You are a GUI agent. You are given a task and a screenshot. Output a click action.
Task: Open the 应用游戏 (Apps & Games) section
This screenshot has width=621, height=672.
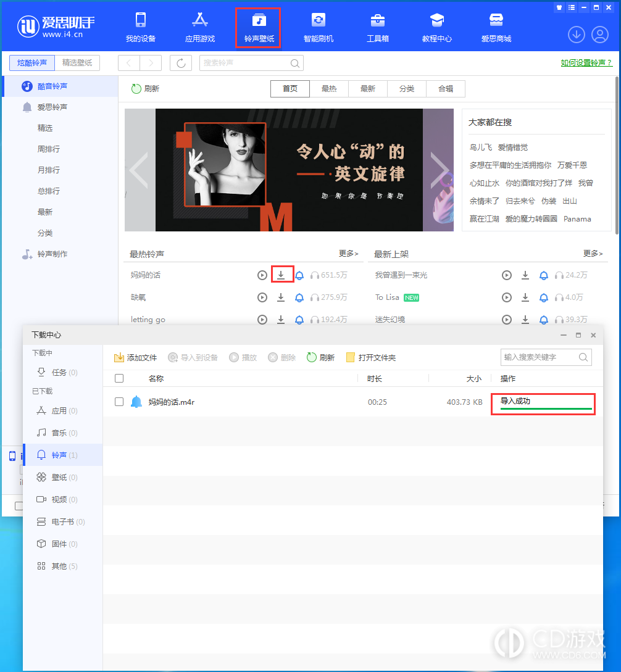coord(200,27)
